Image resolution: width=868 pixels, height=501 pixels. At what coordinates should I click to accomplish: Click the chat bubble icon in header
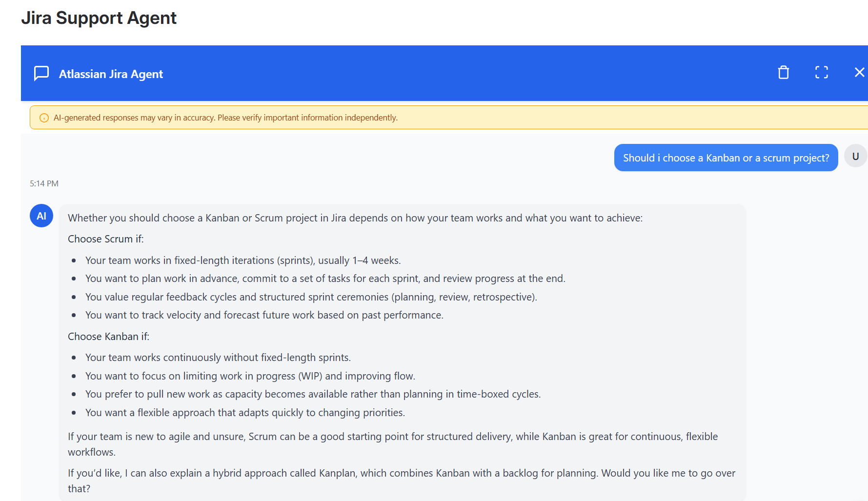point(41,73)
